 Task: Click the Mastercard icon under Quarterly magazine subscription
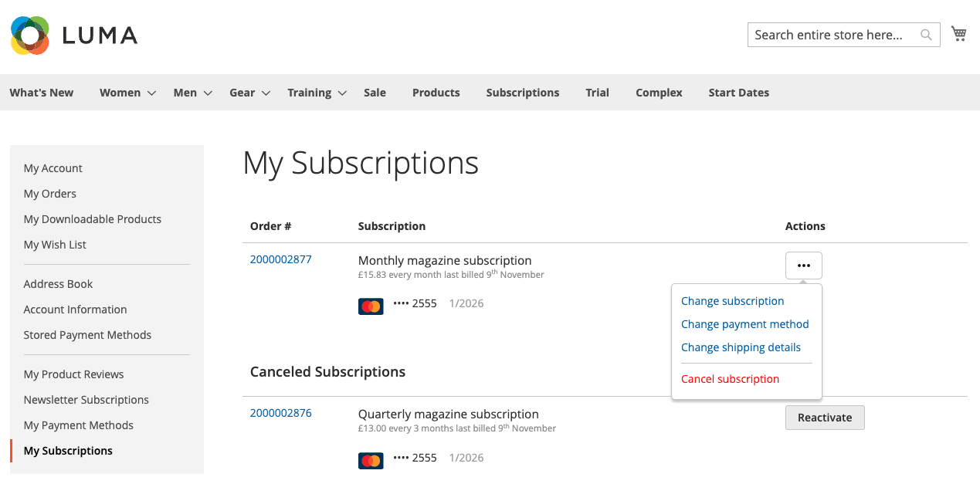click(x=371, y=461)
